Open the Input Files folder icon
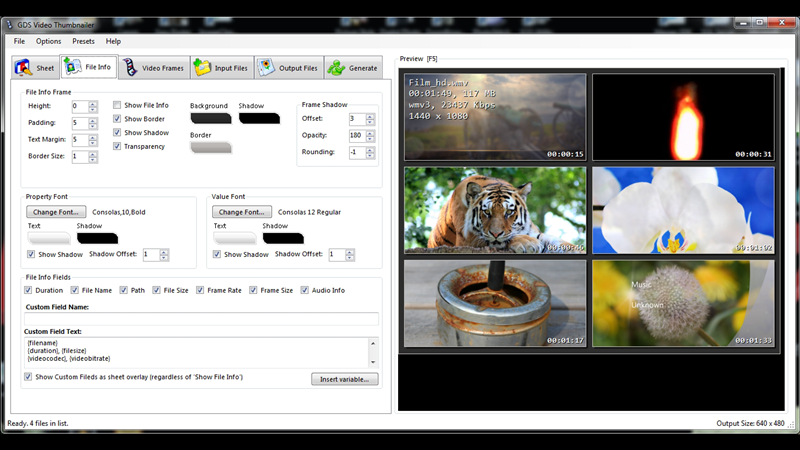This screenshot has width=800, height=450. pyautogui.click(x=202, y=67)
